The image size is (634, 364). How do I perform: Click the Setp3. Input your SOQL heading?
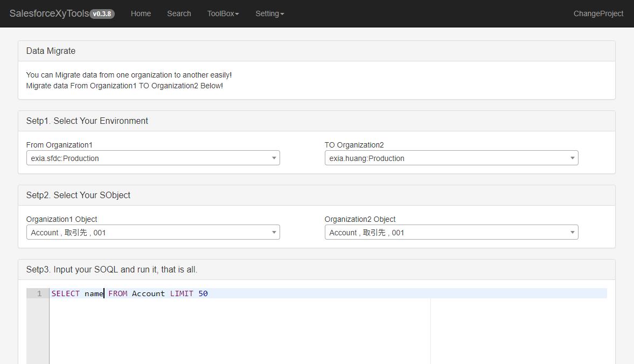(112, 269)
